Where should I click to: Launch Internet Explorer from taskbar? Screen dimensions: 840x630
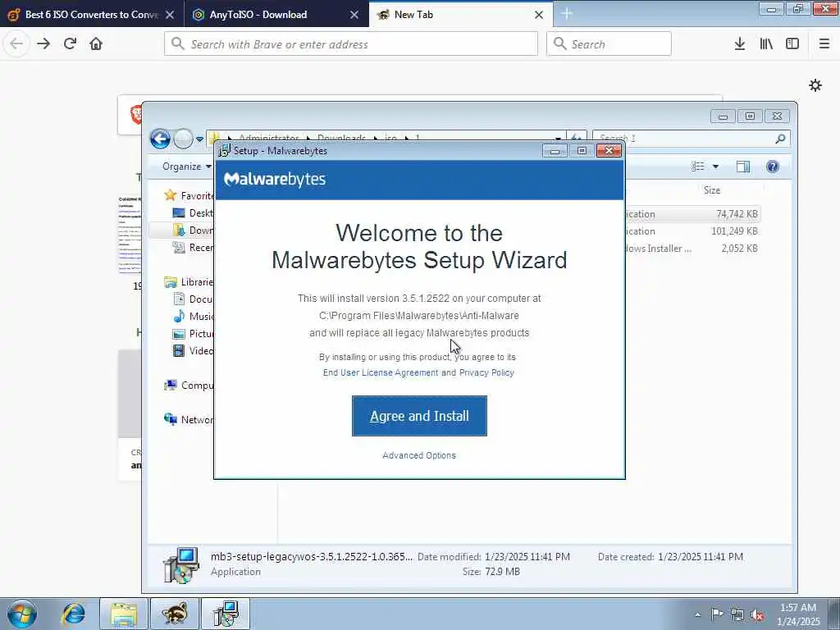pos(73,614)
